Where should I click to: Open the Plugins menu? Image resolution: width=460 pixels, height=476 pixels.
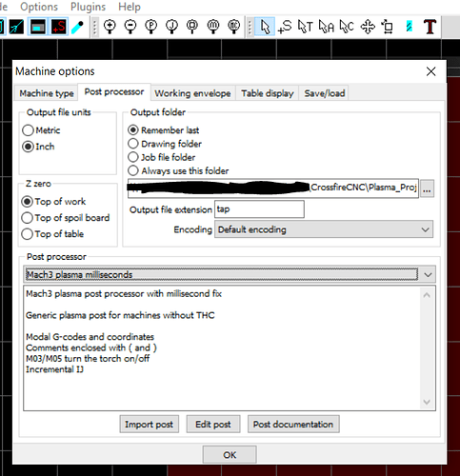tap(88, 7)
